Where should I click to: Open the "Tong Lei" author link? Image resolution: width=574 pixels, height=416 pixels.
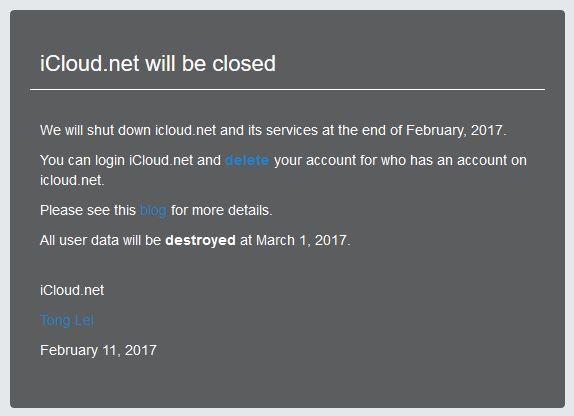pyautogui.click(x=67, y=320)
